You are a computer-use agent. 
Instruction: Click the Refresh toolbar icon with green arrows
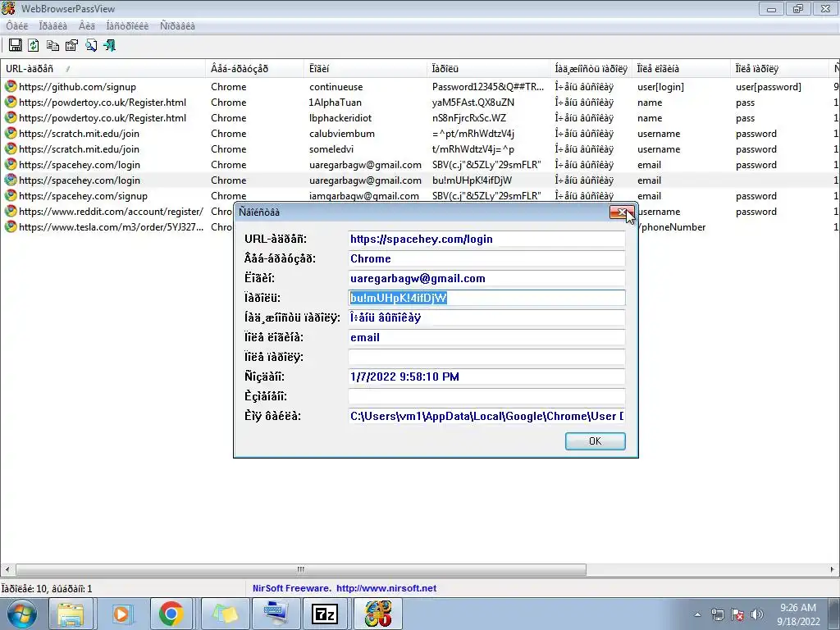tap(33, 46)
